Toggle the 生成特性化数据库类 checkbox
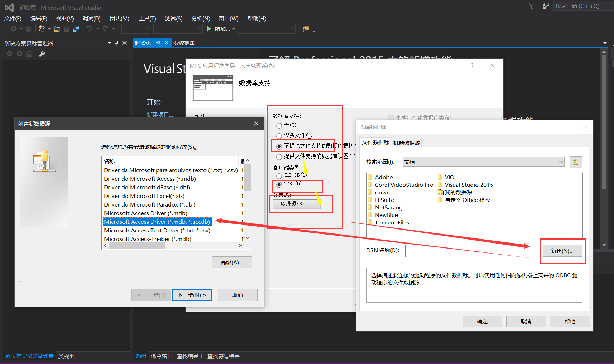Screen dimensions: 614x364 tap(391, 118)
